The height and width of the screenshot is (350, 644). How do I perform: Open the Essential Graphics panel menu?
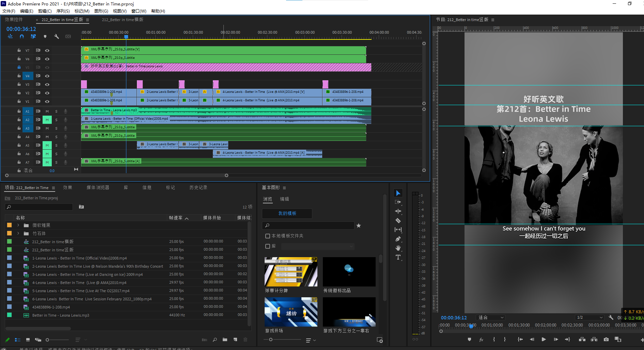point(284,188)
